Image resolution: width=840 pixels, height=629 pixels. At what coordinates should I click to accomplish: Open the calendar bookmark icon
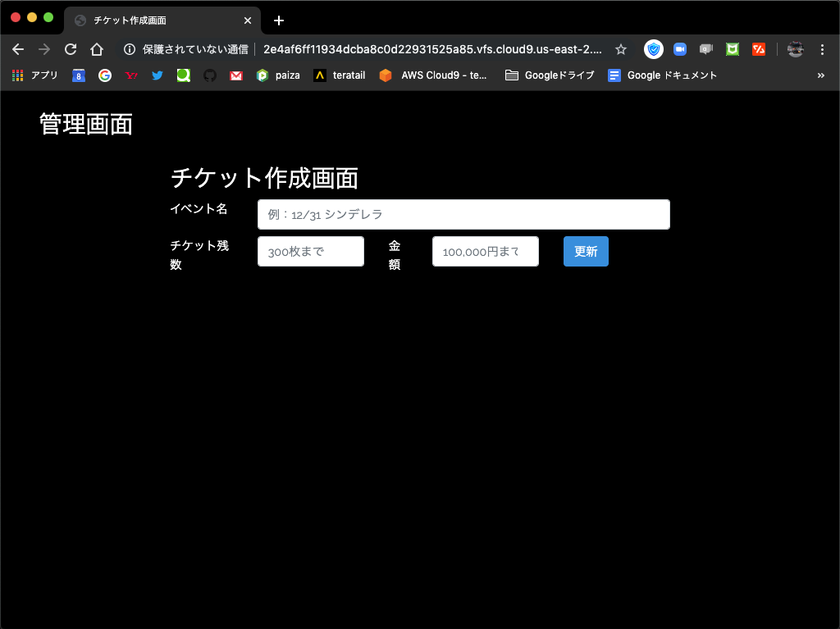[x=79, y=75]
